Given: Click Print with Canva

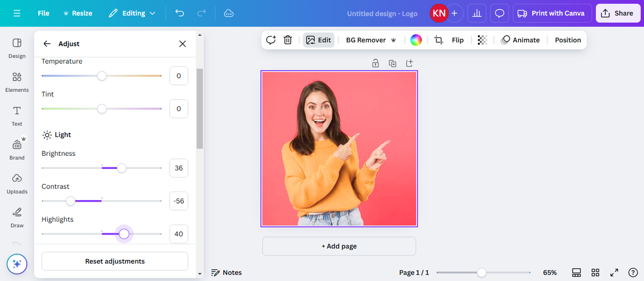Looking at the screenshot, I should click(x=551, y=13).
